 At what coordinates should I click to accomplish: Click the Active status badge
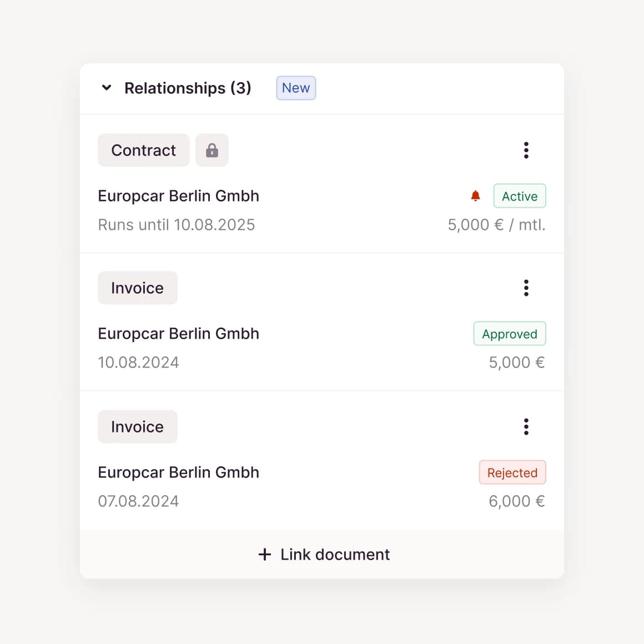(x=519, y=197)
